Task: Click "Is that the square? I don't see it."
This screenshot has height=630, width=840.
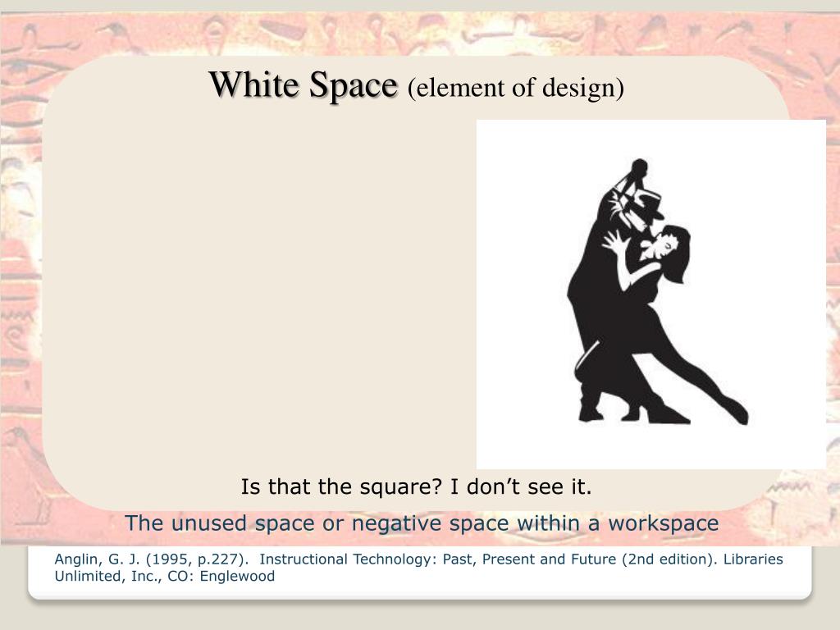Action: pos(416,486)
